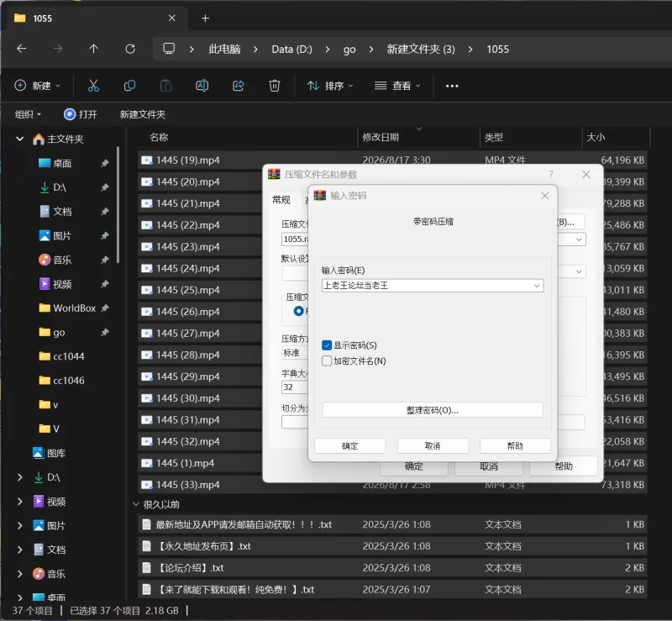Switch to 常规 tab in archive dialog

coord(281,200)
